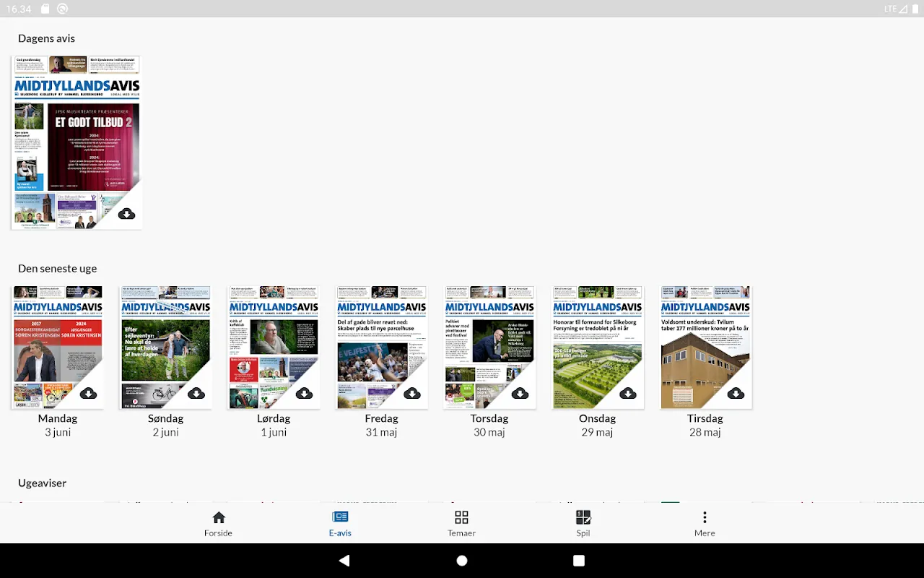This screenshot has width=924, height=578.
Task: Open the Tirsdag newspaper cover thumbnail
Action: 705,347
